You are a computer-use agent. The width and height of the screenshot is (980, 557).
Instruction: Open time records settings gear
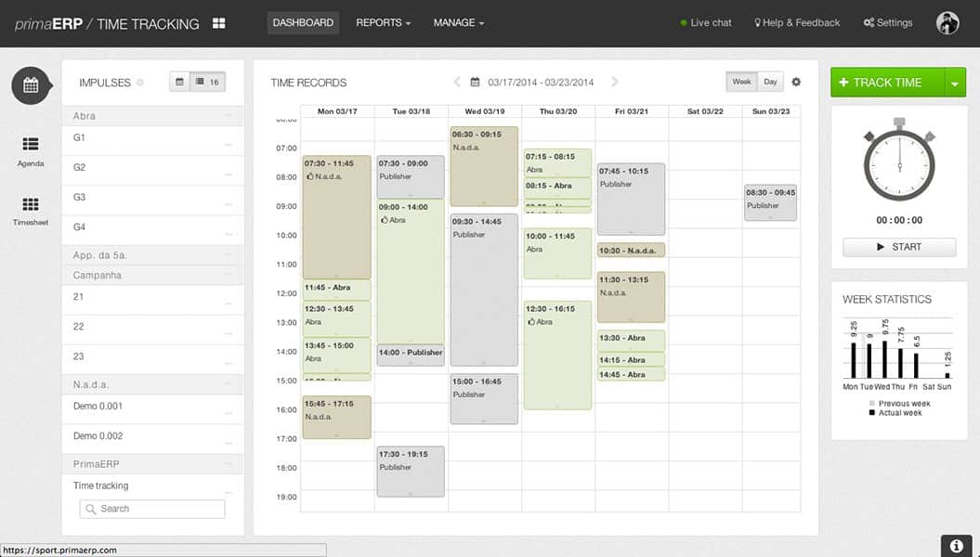click(796, 82)
